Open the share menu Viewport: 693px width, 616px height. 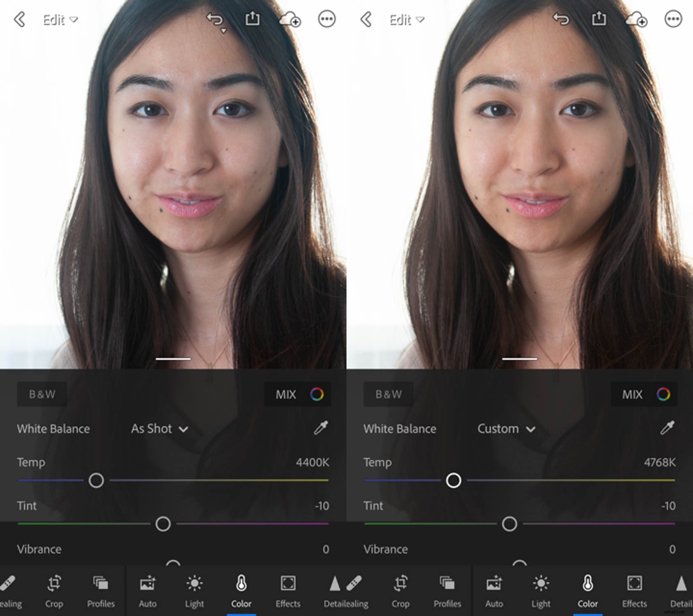252,18
